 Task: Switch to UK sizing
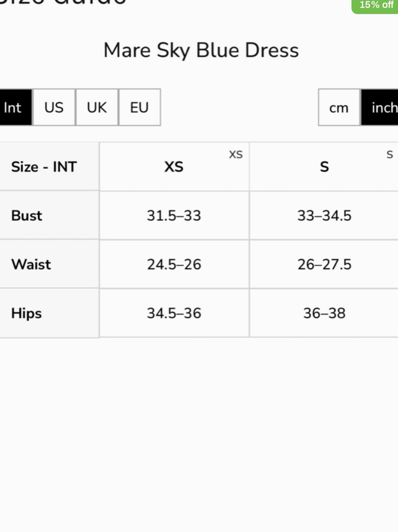pos(97,107)
